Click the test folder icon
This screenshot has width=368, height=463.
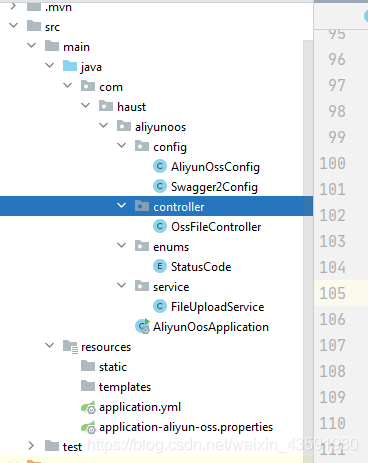coord(52,446)
